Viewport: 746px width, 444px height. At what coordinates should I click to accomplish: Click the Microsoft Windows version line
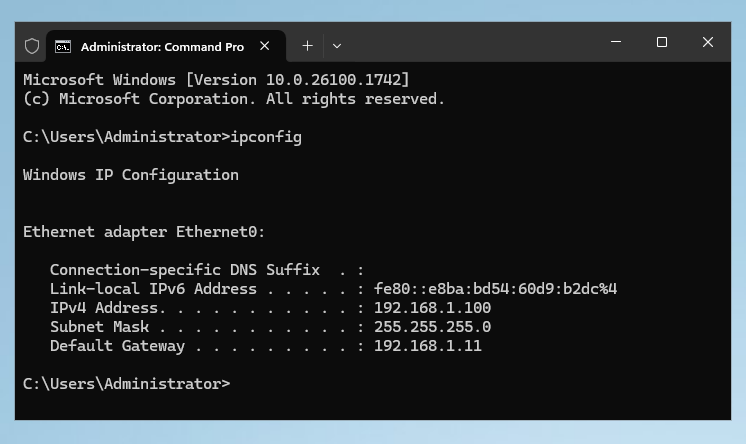pyautogui.click(x=215, y=80)
